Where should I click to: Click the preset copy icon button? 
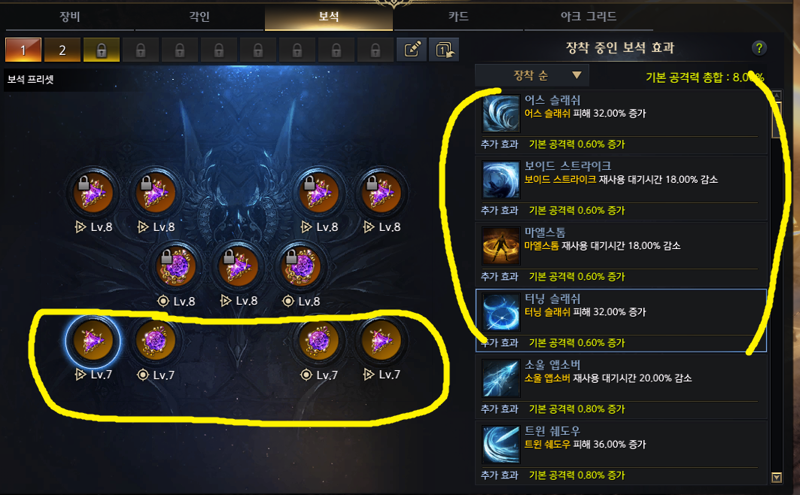pyautogui.click(x=444, y=50)
